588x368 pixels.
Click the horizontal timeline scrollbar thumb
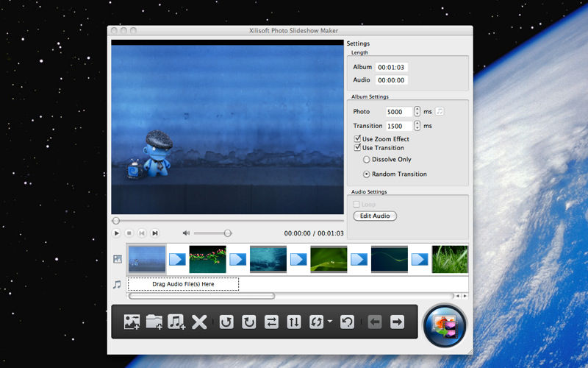pyautogui.click(x=201, y=297)
